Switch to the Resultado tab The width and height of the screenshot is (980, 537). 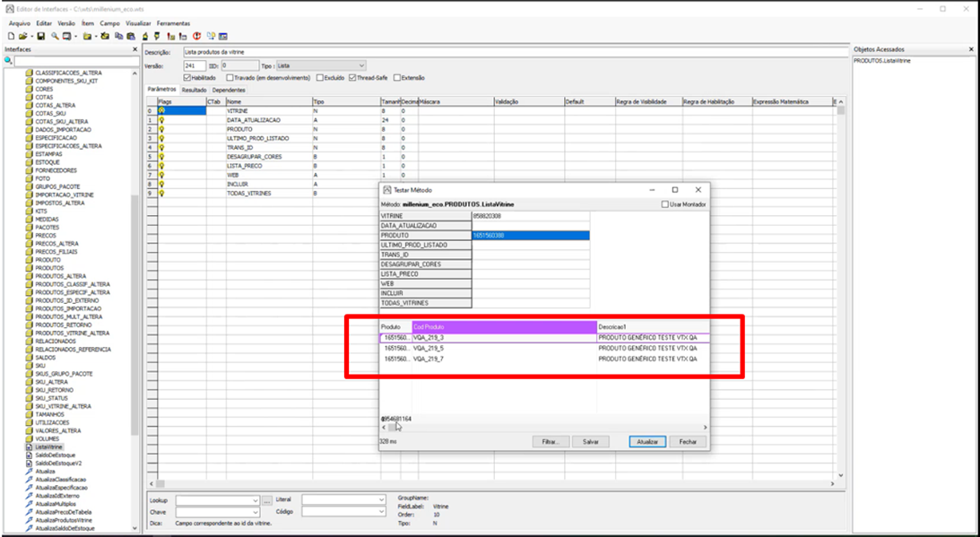point(194,90)
